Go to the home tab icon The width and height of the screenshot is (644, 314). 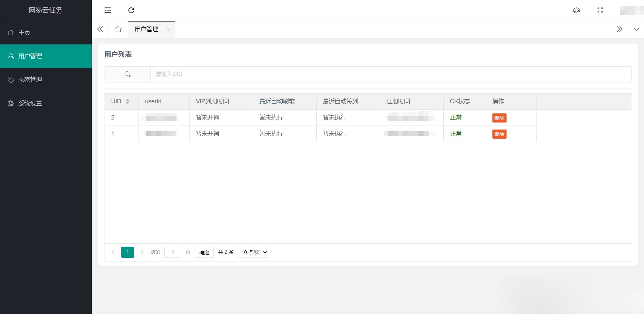tap(118, 29)
